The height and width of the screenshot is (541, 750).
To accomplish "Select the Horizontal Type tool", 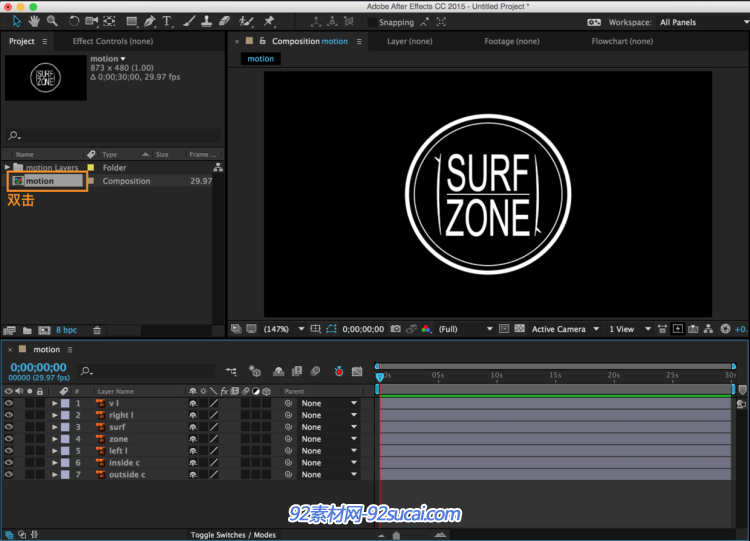I will 167,22.
